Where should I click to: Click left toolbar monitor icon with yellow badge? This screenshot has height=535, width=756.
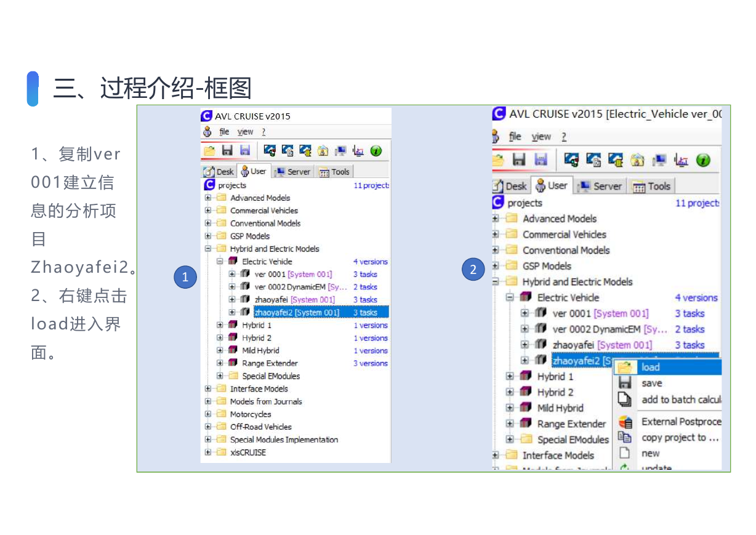click(x=305, y=151)
